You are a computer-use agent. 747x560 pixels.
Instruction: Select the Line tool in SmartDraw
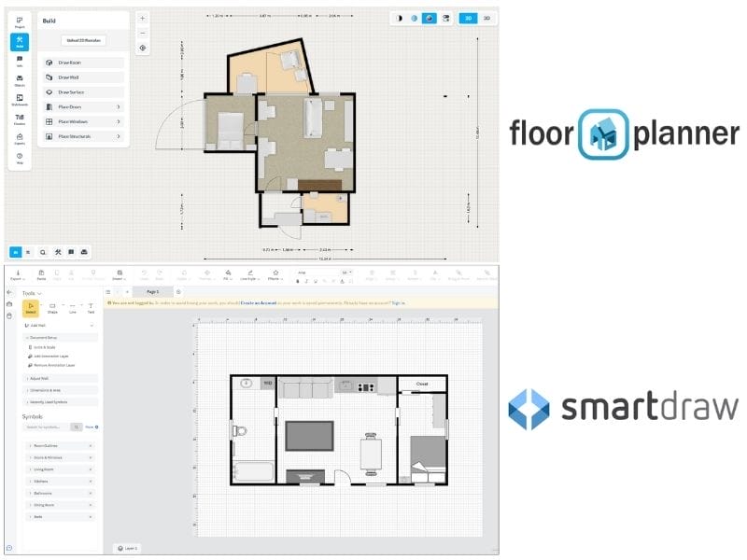click(72, 306)
